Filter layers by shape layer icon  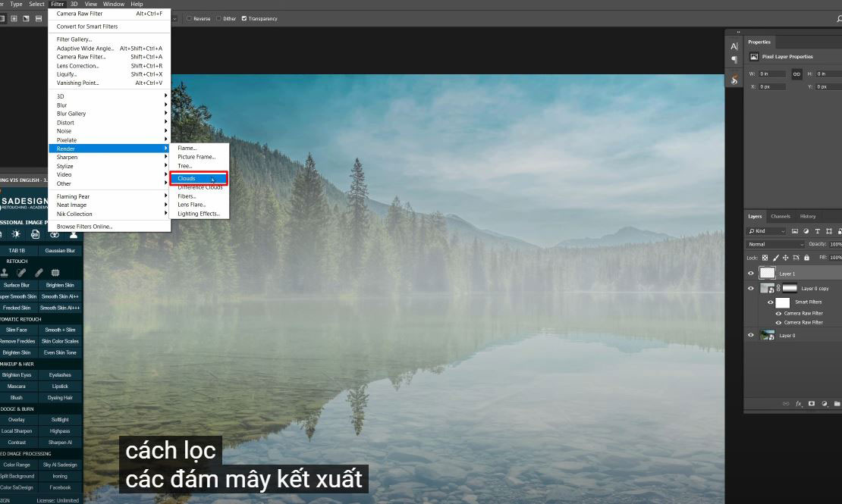coord(829,231)
